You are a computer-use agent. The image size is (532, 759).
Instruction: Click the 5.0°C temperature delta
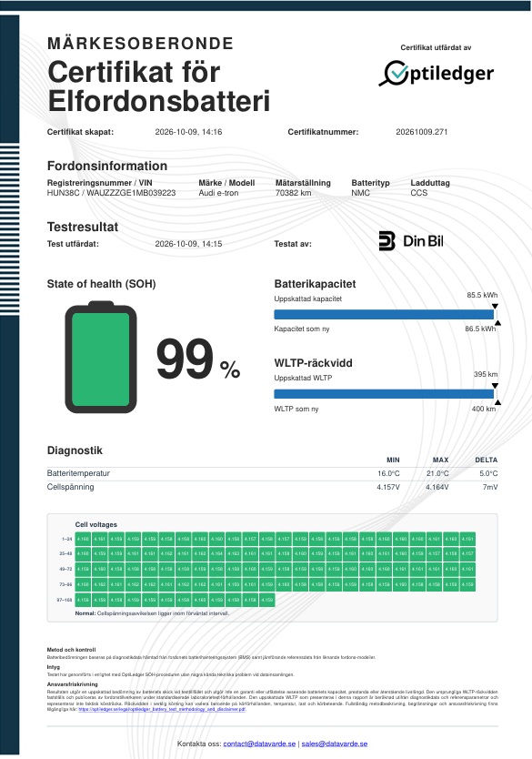coord(488,473)
